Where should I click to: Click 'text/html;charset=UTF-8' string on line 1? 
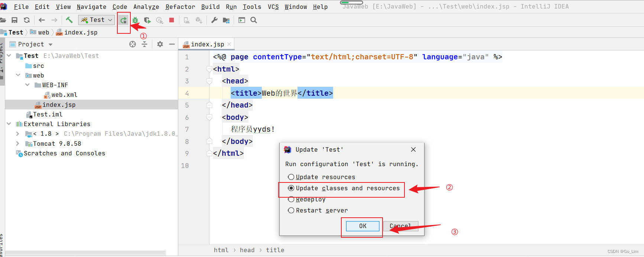coord(362,57)
